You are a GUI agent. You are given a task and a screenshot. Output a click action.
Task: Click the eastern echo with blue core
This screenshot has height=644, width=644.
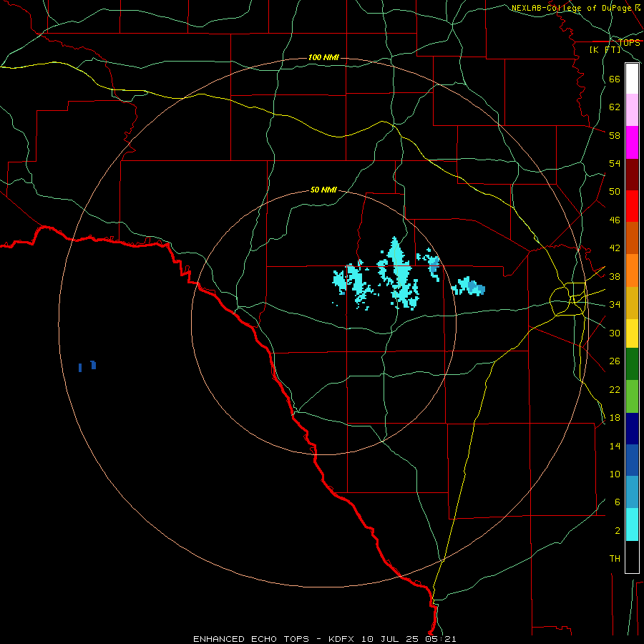[x=469, y=286]
